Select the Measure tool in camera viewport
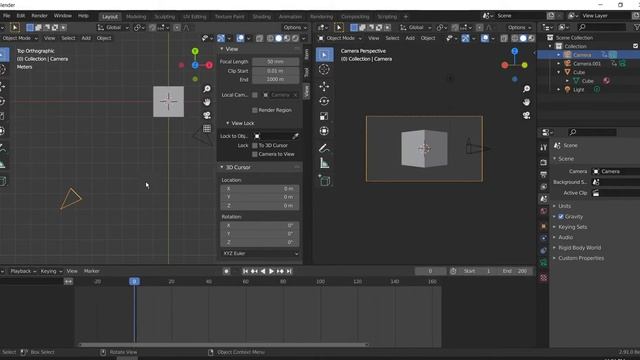 tap(324, 163)
